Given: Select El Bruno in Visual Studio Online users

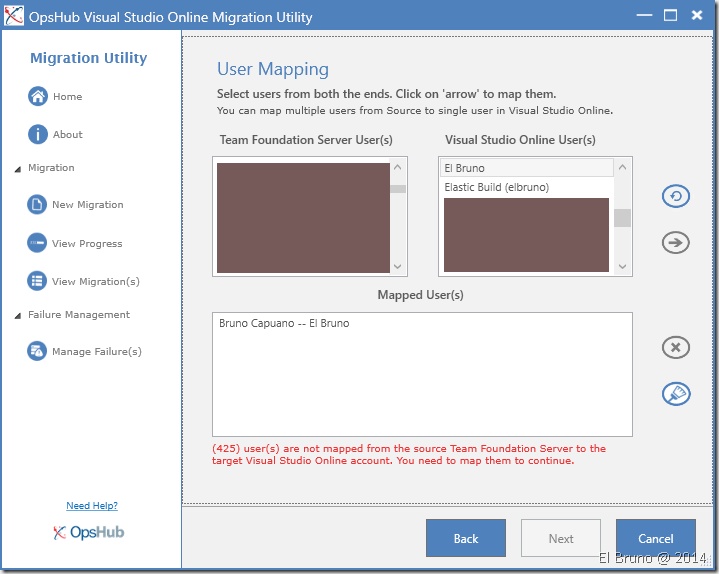Looking at the screenshot, I should 525,168.
